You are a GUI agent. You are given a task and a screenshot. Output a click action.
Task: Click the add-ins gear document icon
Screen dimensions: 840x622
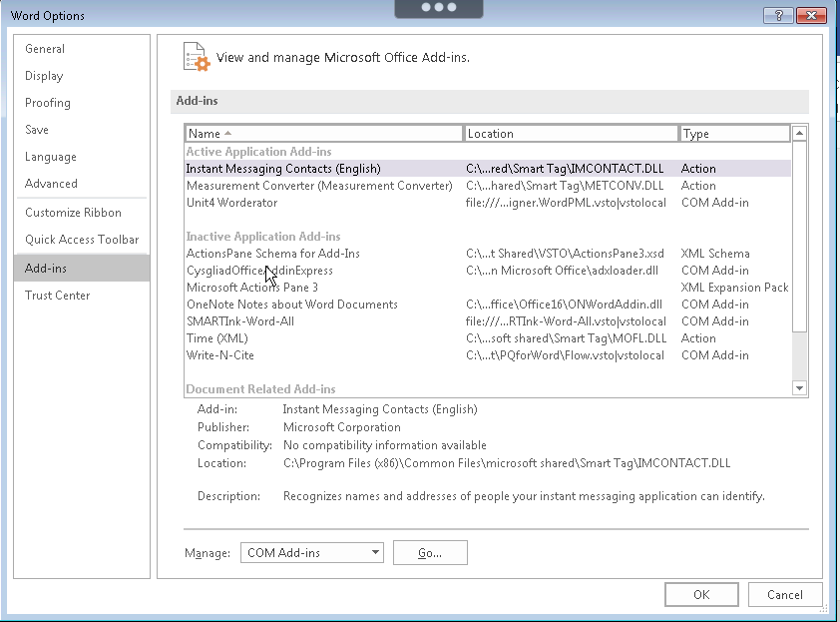click(x=197, y=57)
